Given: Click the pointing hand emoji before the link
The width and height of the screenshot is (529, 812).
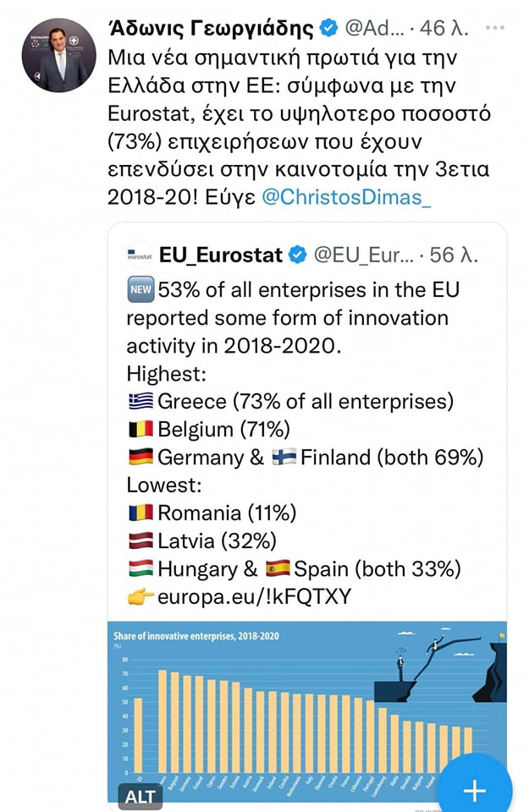Looking at the screenshot, I should point(141,597).
